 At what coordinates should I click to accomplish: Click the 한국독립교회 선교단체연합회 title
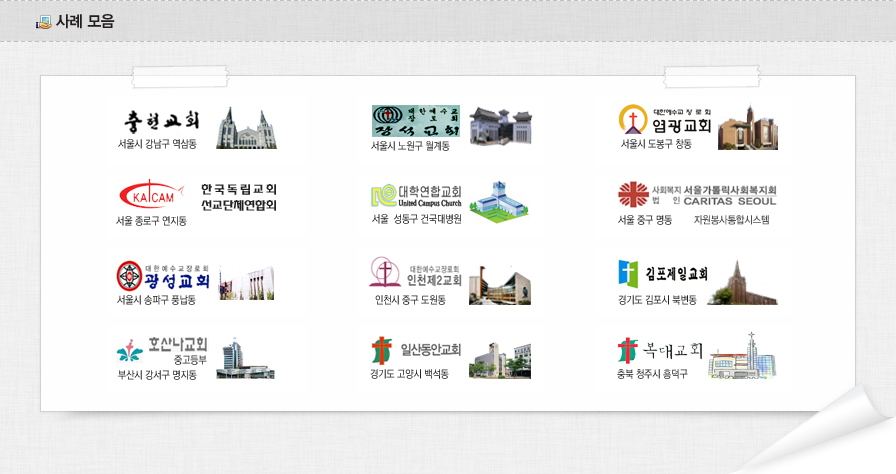(x=239, y=197)
